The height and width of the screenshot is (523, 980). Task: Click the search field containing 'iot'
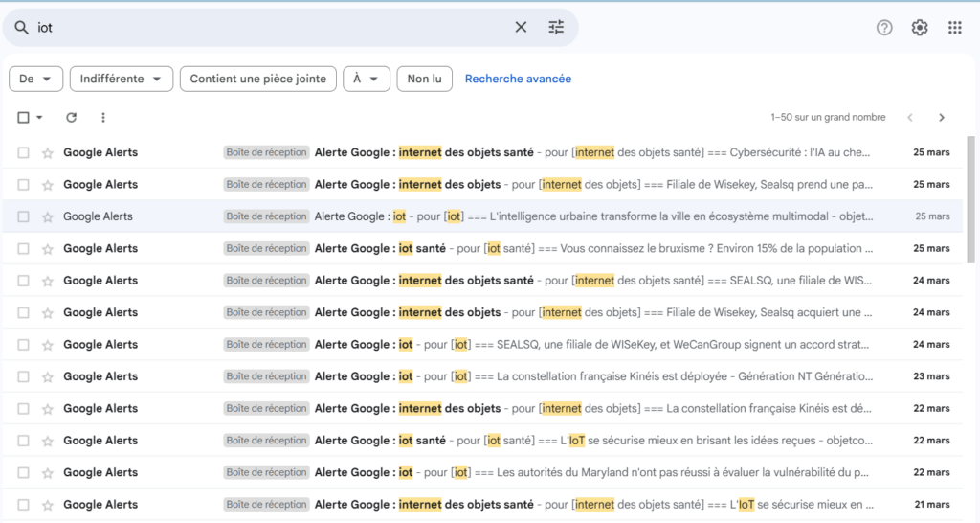(268, 28)
